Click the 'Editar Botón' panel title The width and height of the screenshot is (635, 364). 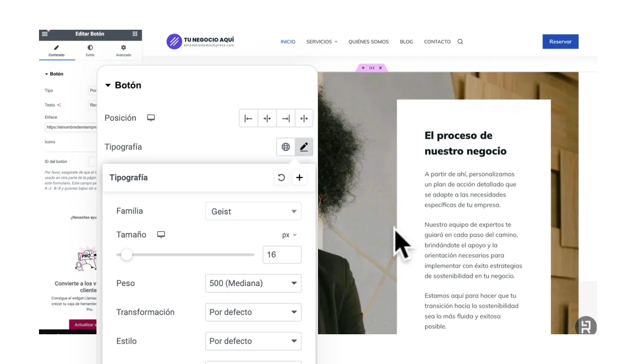pyautogui.click(x=90, y=34)
